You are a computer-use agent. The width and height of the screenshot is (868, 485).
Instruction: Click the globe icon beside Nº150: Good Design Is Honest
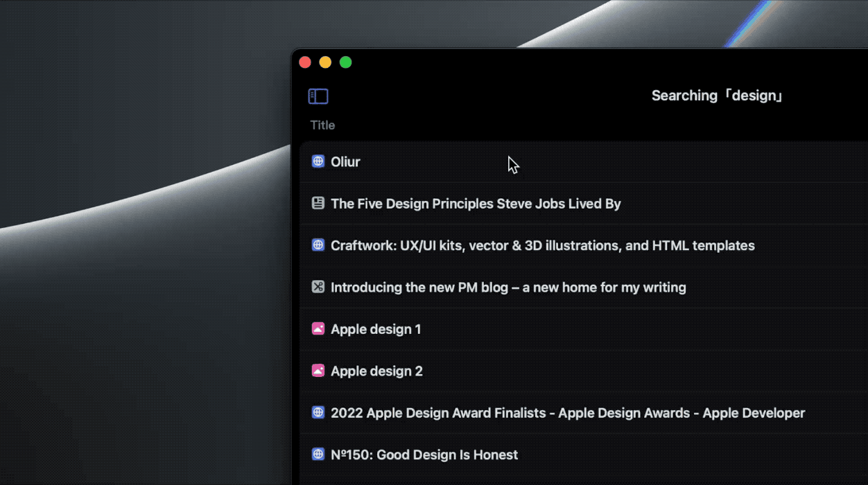(318, 455)
